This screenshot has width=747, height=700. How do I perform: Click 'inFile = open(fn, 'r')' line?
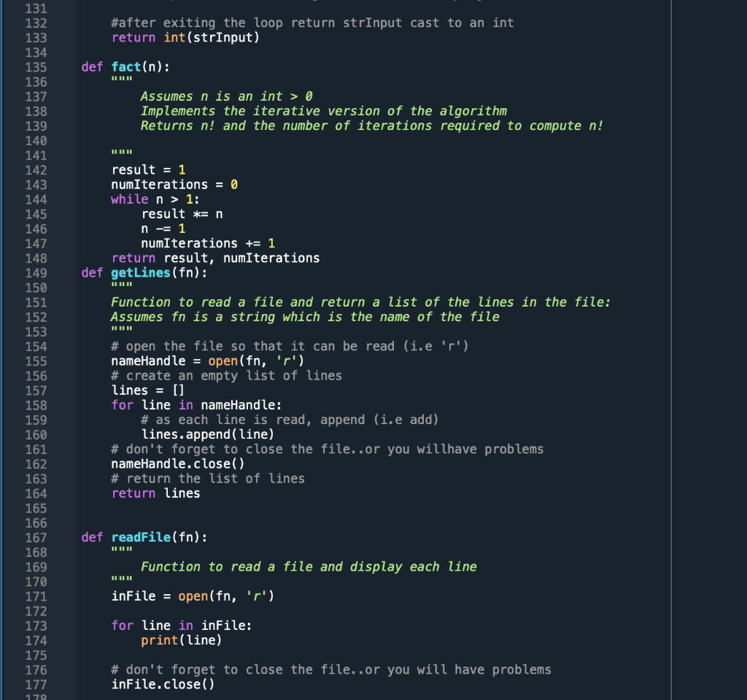pos(193,596)
